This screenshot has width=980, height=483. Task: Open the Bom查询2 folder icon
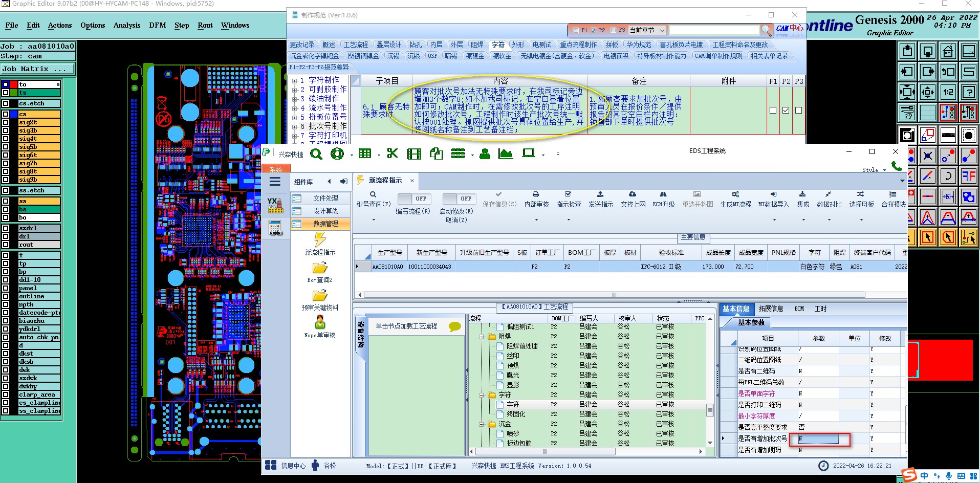point(320,268)
